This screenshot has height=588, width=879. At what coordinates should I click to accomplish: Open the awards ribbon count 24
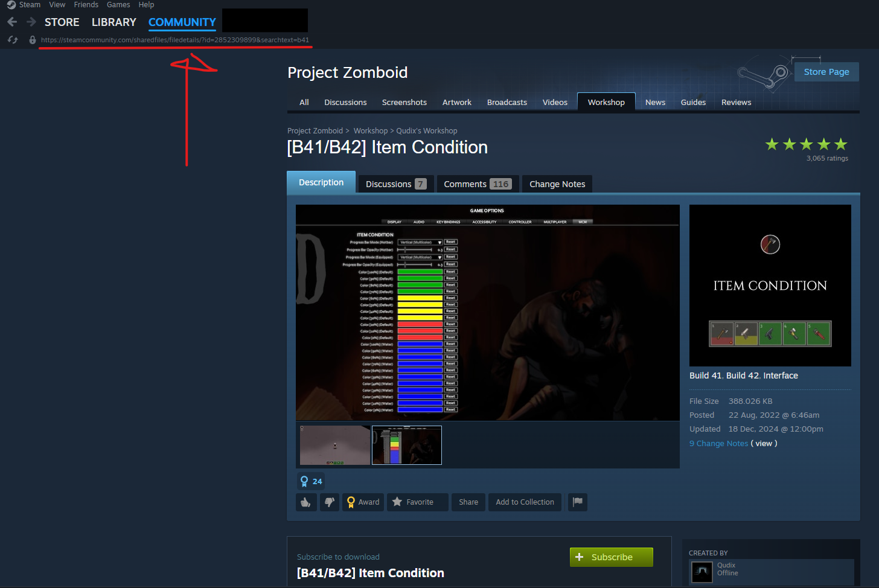coord(311,481)
